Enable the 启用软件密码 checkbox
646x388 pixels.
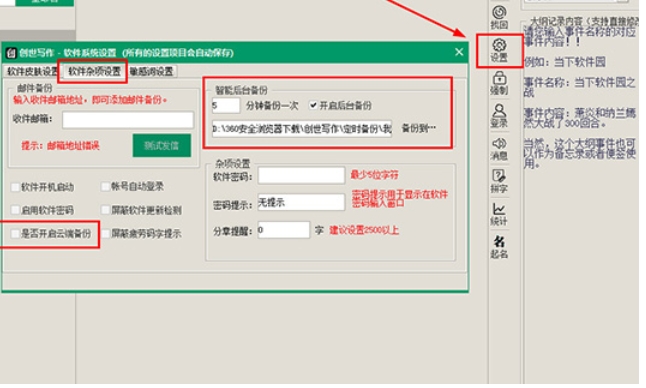point(15,210)
